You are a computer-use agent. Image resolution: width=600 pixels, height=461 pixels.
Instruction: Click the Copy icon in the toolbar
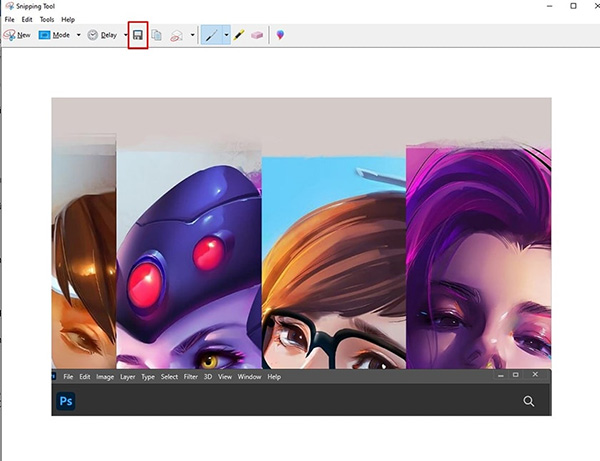pyautogui.click(x=156, y=35)
